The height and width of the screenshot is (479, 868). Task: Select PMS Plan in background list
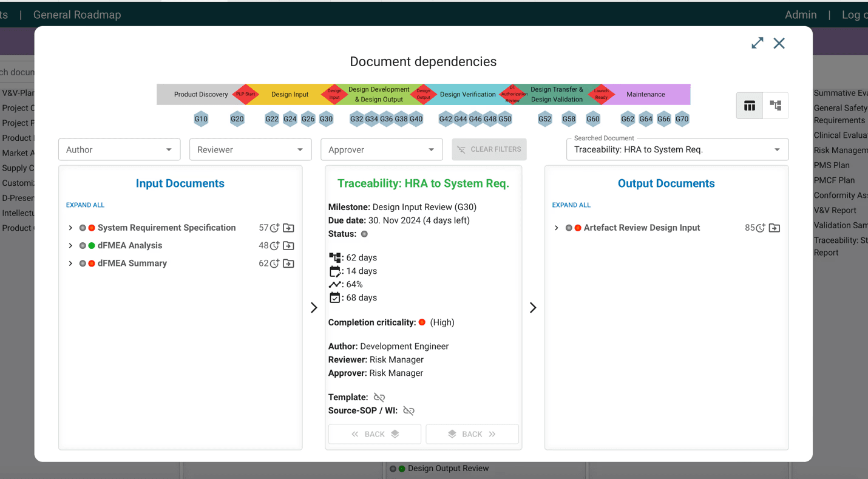click(832, 165)
